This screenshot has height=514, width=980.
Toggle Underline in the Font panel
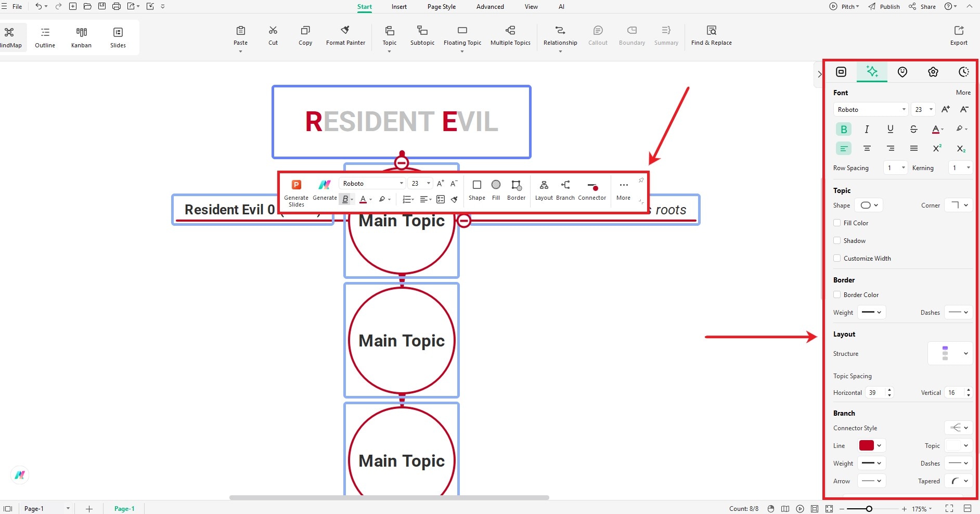pos(891,129)
